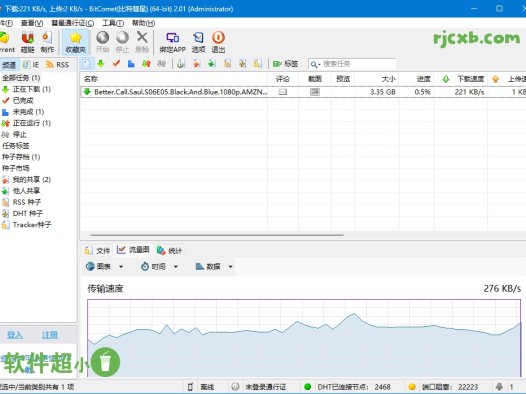526x394 pixels.
Task: Open the 查看(V) menu
Action: [32, 23]
